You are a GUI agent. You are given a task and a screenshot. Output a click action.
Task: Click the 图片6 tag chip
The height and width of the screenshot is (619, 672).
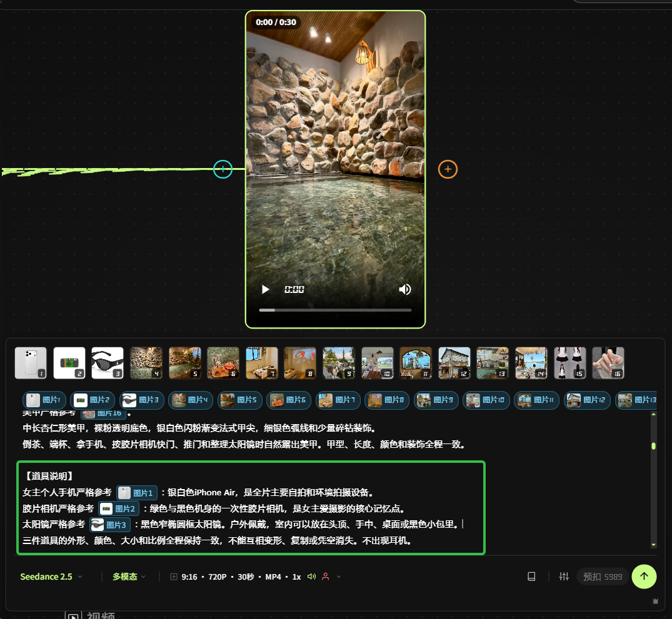click(x=289, y=400)
